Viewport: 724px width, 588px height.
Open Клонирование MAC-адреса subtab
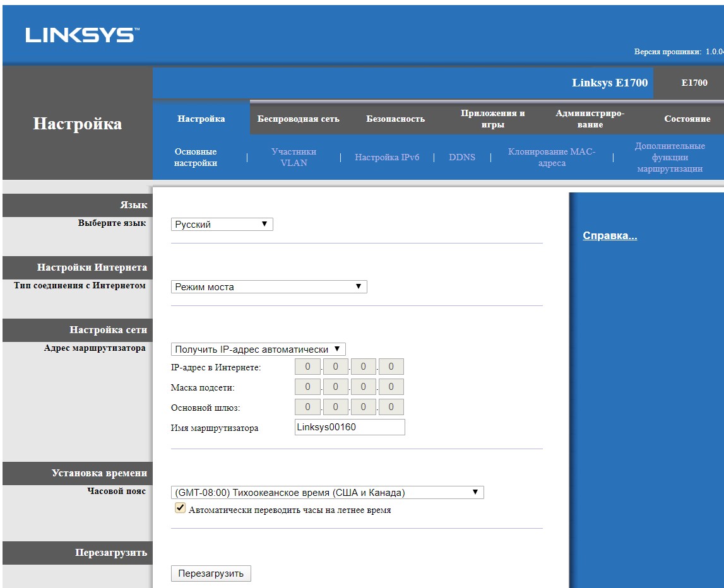552,157
